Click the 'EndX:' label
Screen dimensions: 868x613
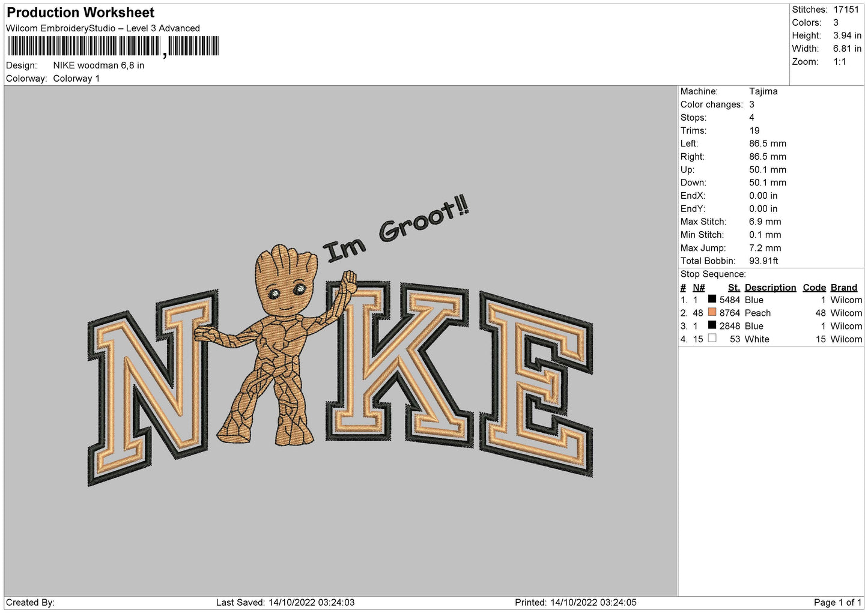pyautogui.click(x=693, y=196)
